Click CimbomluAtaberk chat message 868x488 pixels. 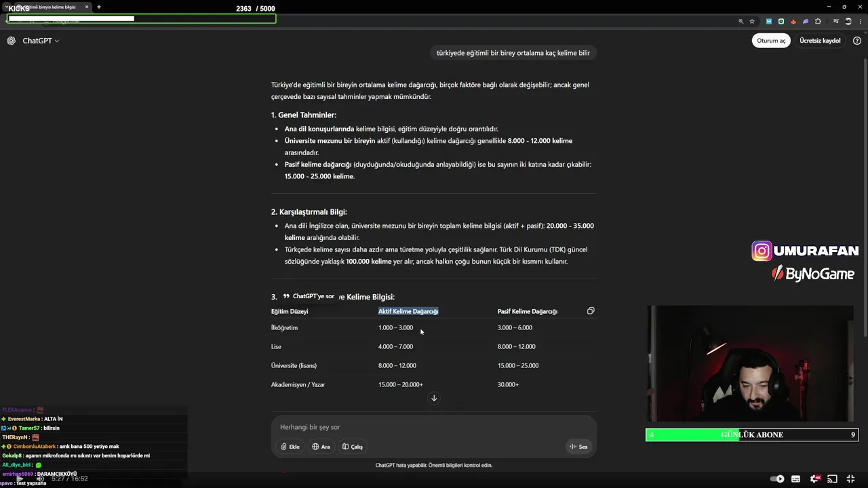click(x=61, y=447)
